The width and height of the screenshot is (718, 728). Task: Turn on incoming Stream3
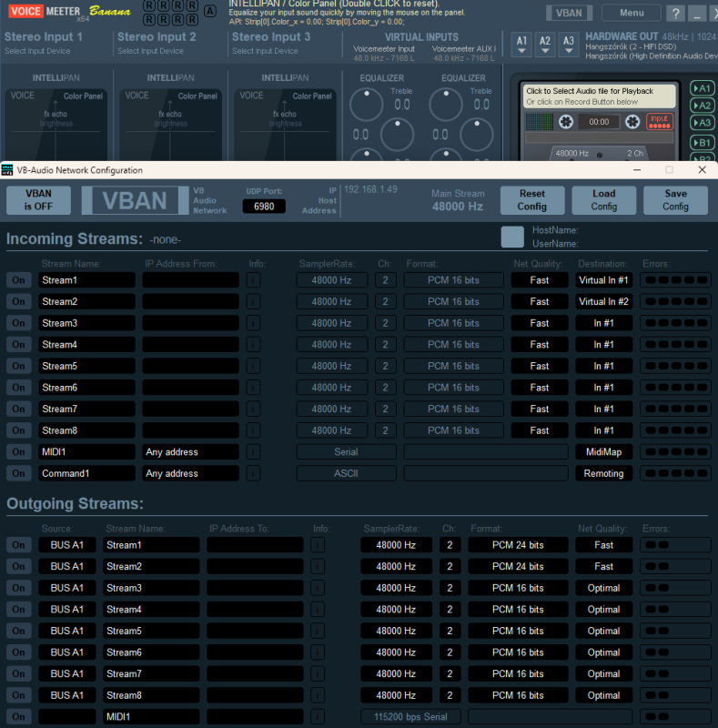[x=18, y=323]
